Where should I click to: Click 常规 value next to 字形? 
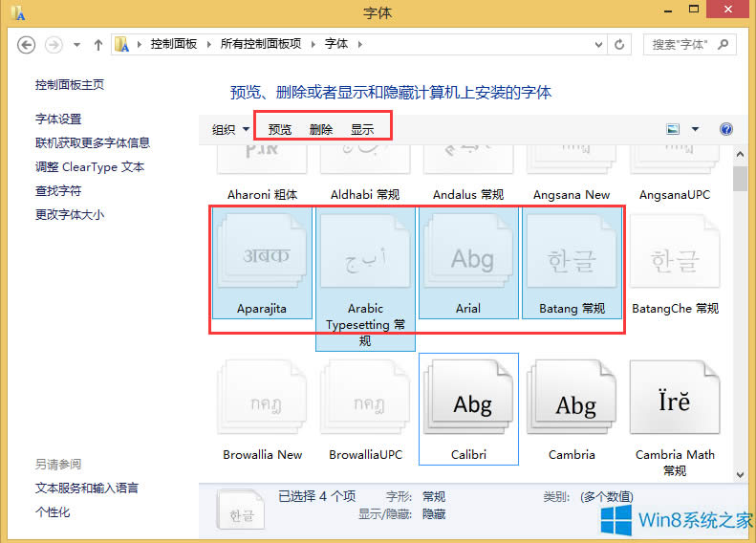(x=434, y=496)
